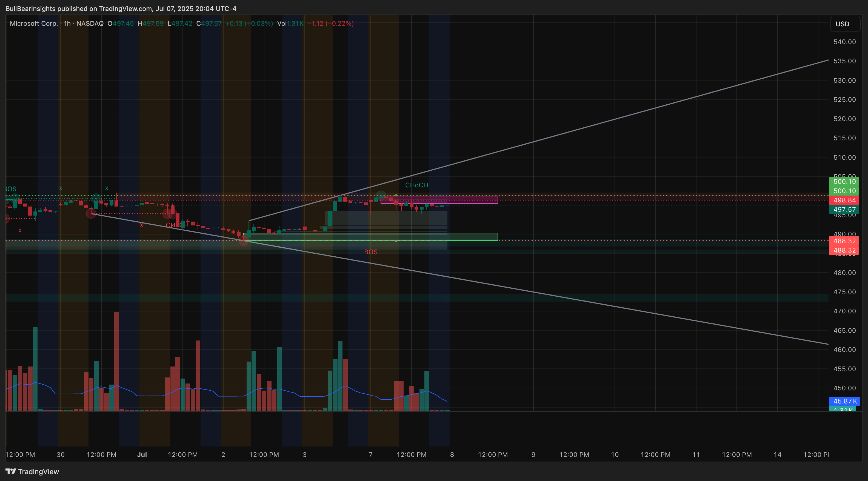Click the 530.00 price axis label
The width and height of the screenshot is (868, 481).
[x=844, y=80]
